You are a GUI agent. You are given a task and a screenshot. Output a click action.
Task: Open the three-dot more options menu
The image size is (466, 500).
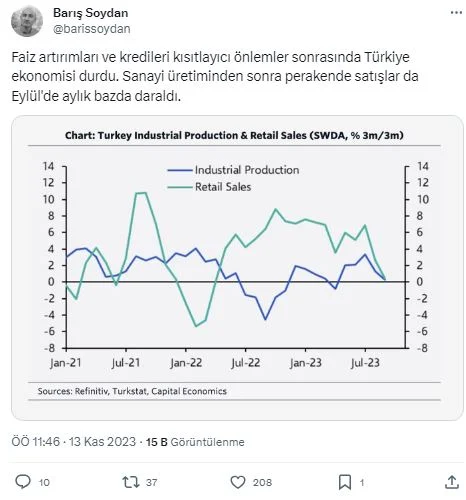(456, 13)
